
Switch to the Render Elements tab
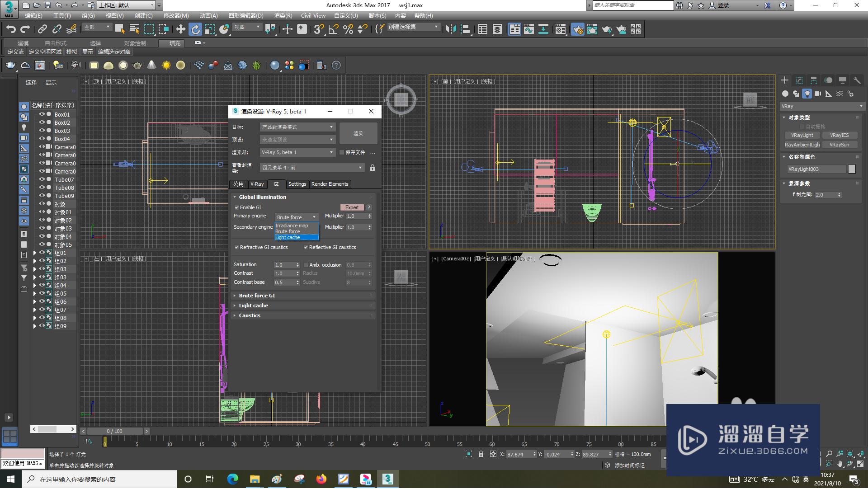click(330, 183)
